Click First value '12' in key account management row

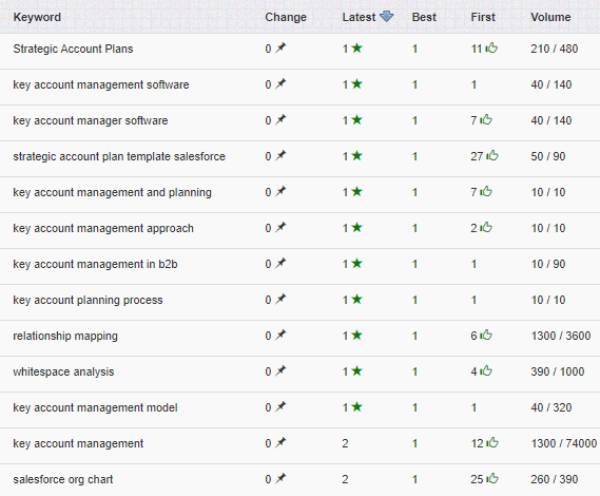(477, 444)
